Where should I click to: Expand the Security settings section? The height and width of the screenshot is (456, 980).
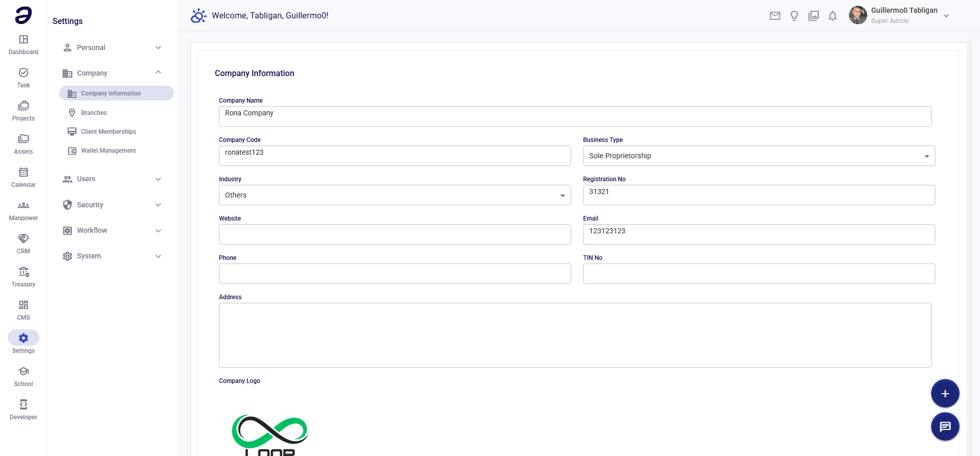click(x=113, y=205)
